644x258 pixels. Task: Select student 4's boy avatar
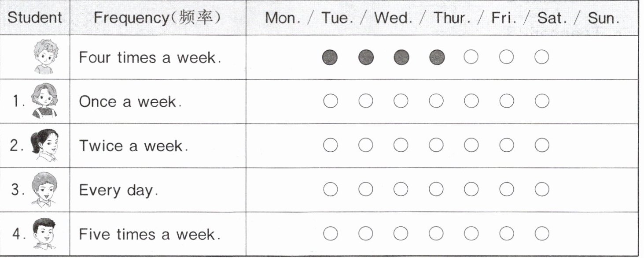44,234
